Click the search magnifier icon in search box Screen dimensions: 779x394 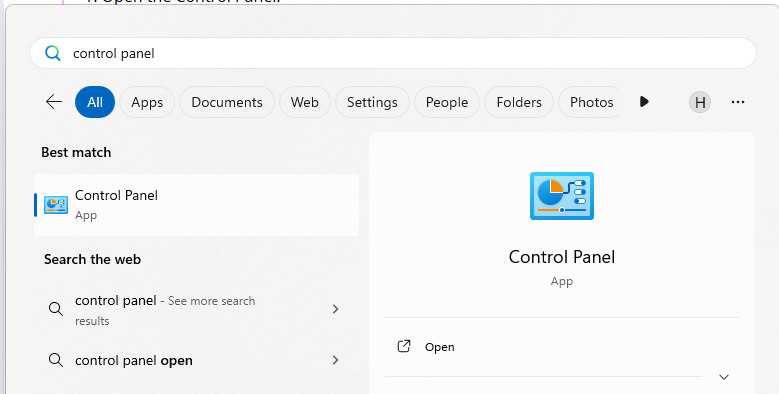tap(53, 53)
